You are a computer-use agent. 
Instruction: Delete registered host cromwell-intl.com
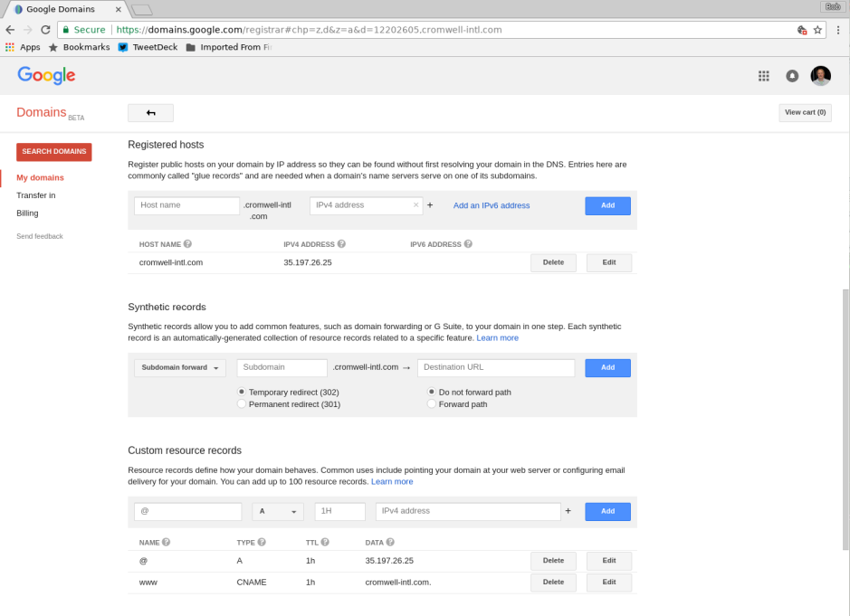tap(553, 262)
